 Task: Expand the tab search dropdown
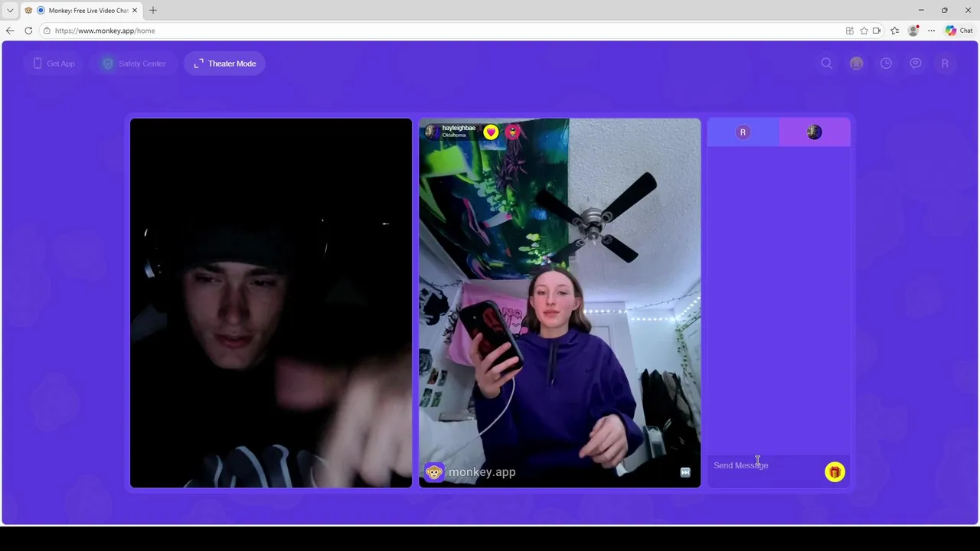10,11
